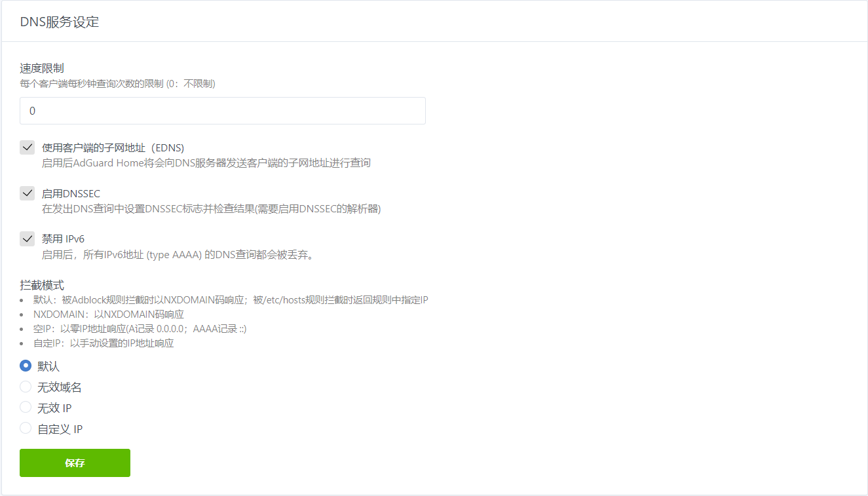Toggle the 禁用 IPv6 checkbox
868x496 pixels.
click(x=27, y=239)
